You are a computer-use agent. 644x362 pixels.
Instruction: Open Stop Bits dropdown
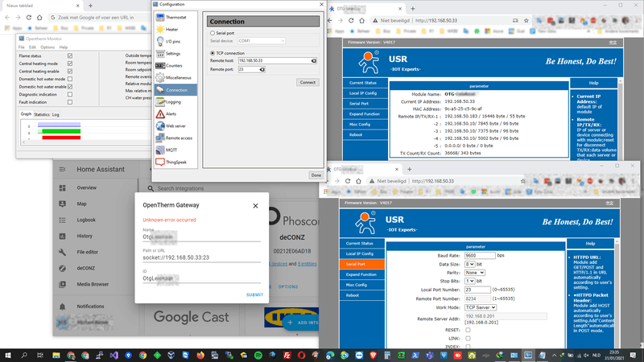click(x=469, y=281)
